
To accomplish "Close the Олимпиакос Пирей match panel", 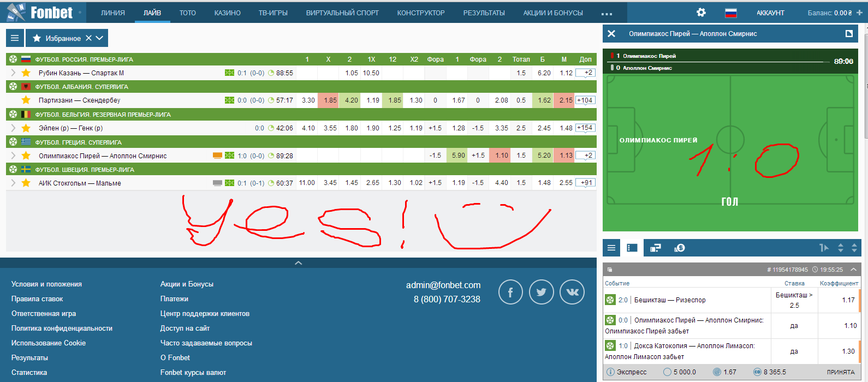I will pyautogui.click(x=611, y=34).
